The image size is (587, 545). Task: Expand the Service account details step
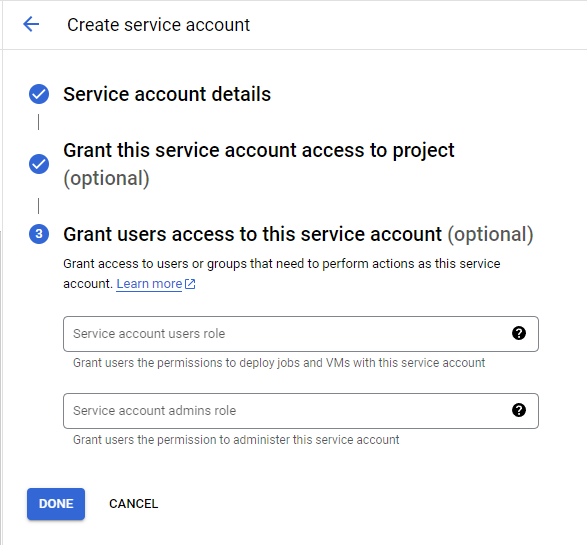(x=167, y=94)
